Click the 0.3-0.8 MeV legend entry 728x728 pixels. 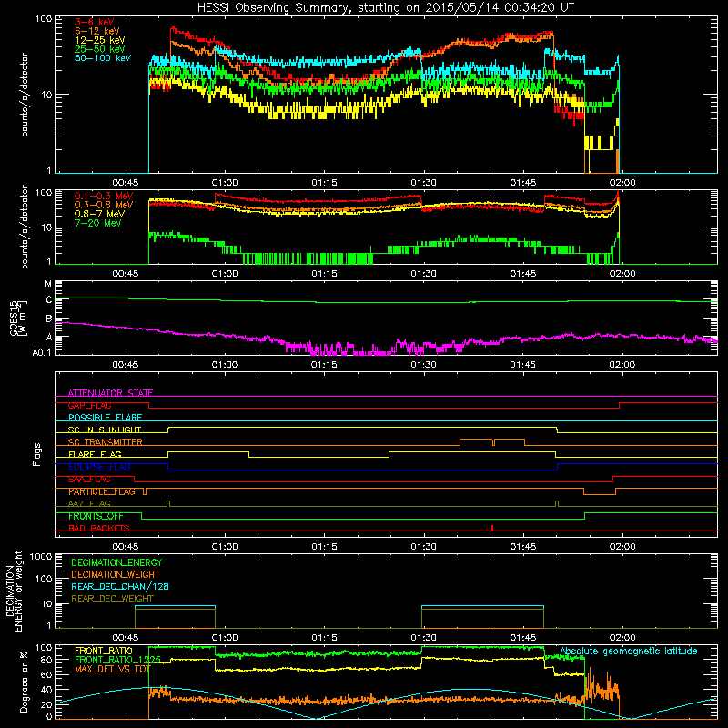[104, 205]
